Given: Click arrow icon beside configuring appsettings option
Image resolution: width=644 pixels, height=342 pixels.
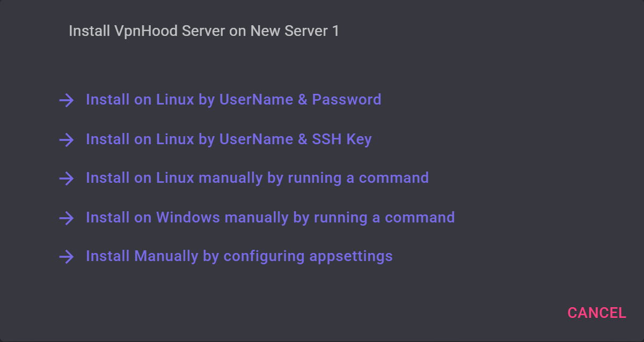Looking at the screenshot, I should click(x=66, y=257).
